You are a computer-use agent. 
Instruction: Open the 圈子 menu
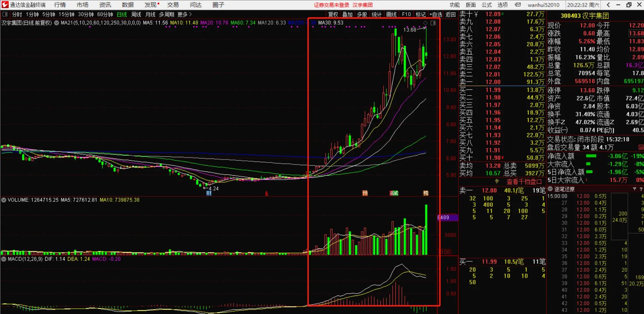point(218,5)
